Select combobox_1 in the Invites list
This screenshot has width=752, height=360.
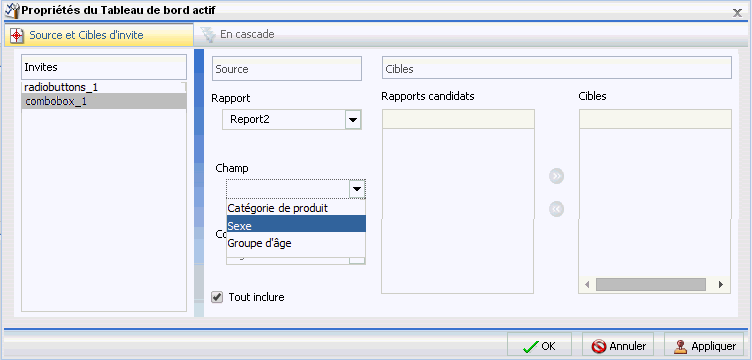[x=104, y=102]
